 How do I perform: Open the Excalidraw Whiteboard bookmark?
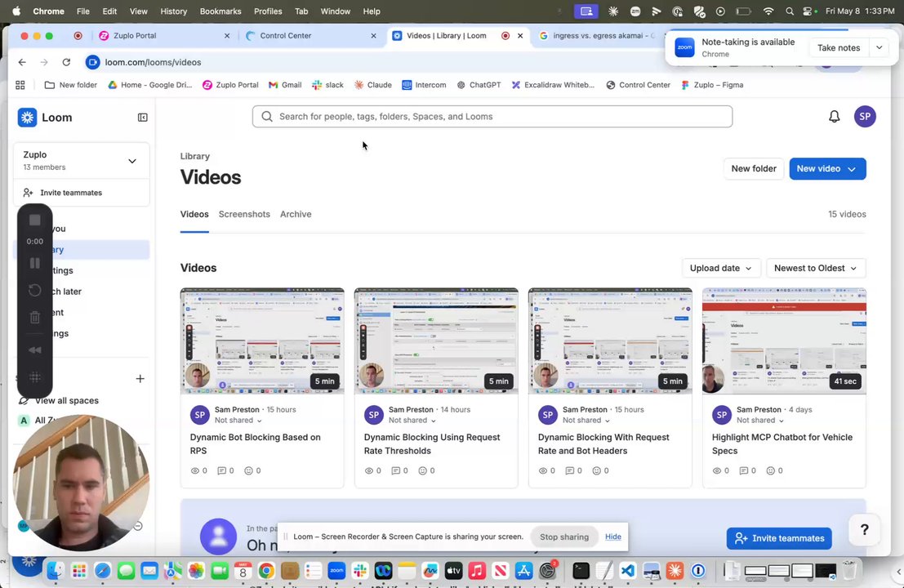tap(552, 85)
